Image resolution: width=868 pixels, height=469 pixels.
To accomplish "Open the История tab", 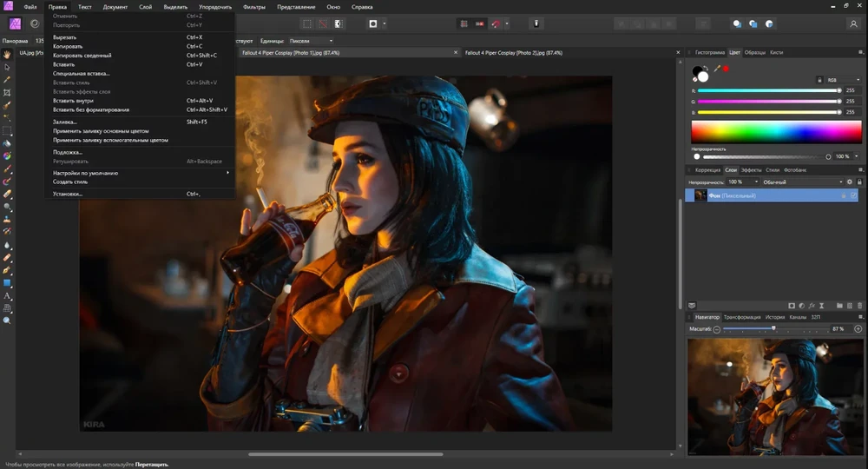I will coord(775,317).
